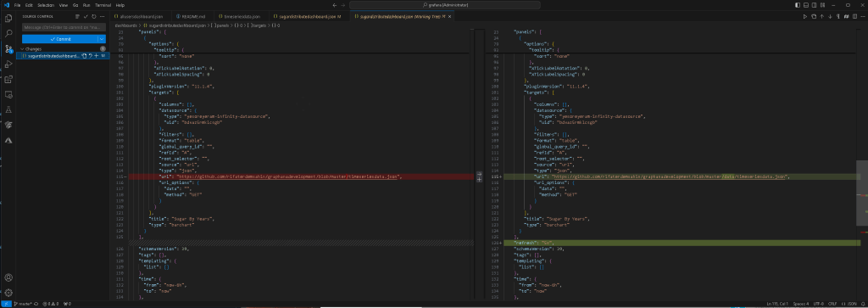This screenshot has width=868, height=308.
Task: Click CRLF line ending in status bar
Action: (x=832, y=304)
